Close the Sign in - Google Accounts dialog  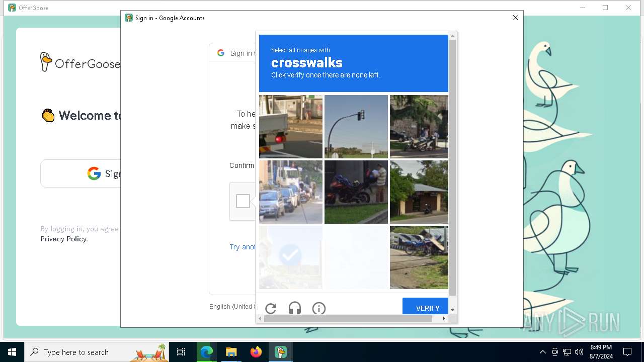click(515, 18)
